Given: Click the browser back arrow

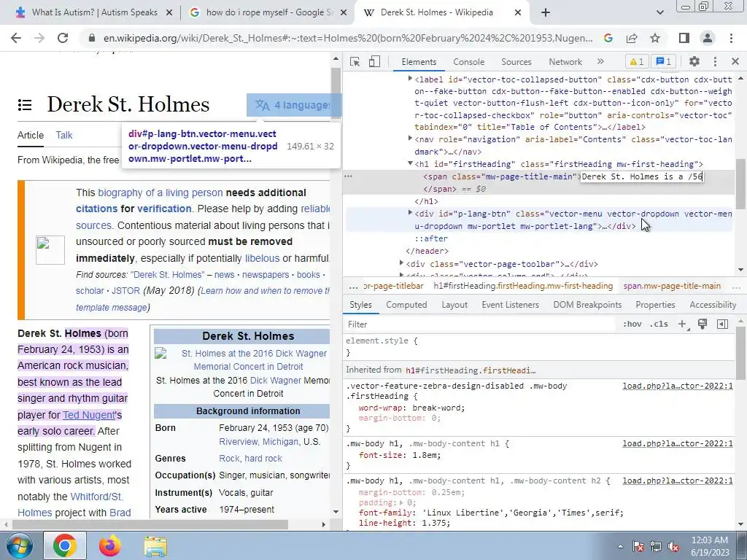Looking at the screenshot, I should pos(16,38).
